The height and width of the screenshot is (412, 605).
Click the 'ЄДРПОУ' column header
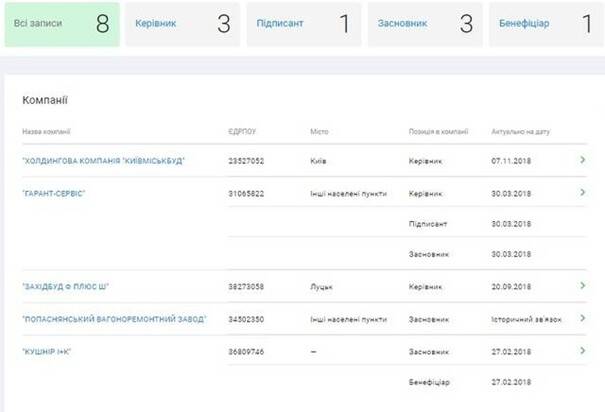tap(243, 131)
